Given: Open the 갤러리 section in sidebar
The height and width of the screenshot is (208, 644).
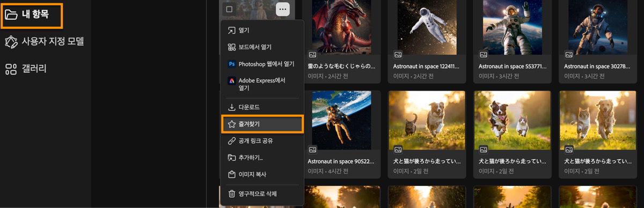Looking at the screenshot, I should 26,69.
